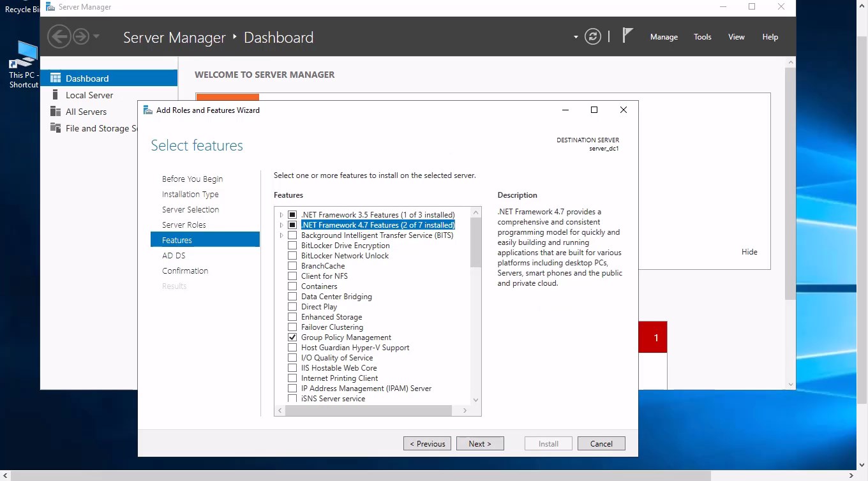This screenshot has height=481, width=868.
Task: Click features list horizontal scroll right arrow
Action: coord(465,411)
